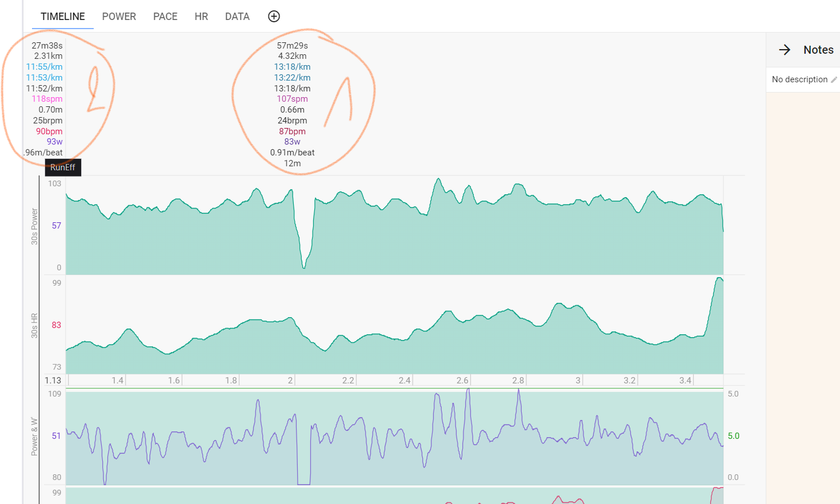Viewport: 840px width, 504px height.
Task: Switch to the POWER tab
Action: (119, 17)
